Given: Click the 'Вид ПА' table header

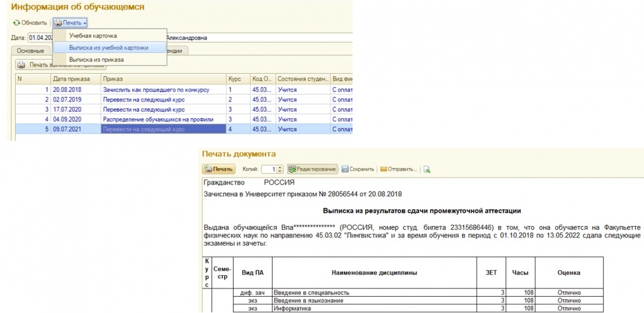Looking at the screenshot, I should click(x=252, y=273).
